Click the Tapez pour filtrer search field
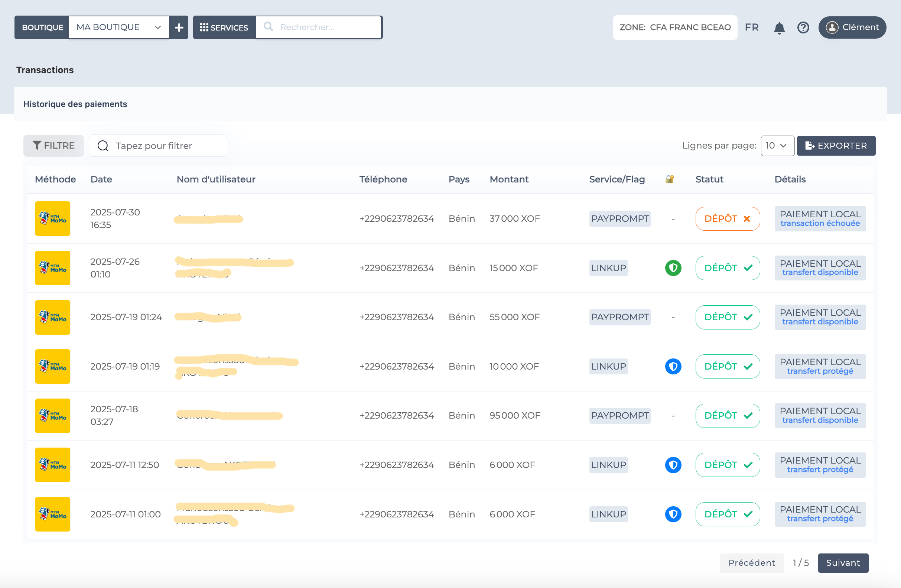901x588 pixels. click(x=158, y=145)
